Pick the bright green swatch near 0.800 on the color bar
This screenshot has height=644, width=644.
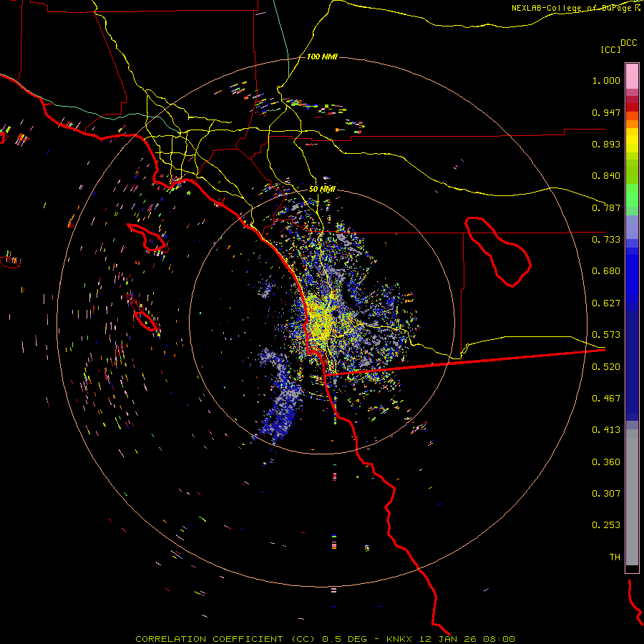point(632,195)
